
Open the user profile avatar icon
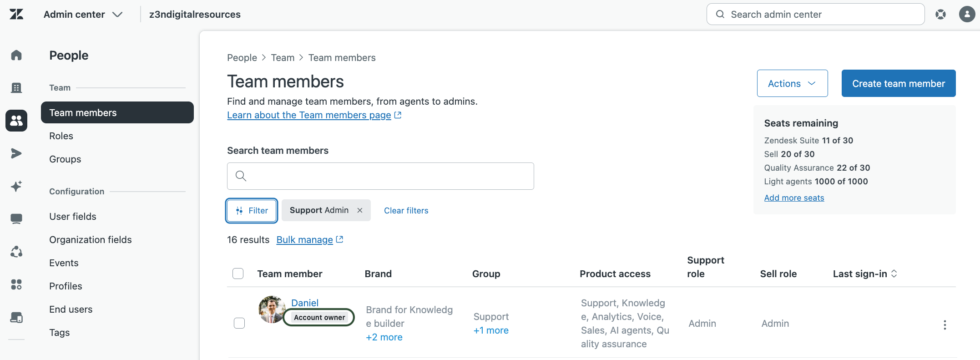tap(966, 14)
